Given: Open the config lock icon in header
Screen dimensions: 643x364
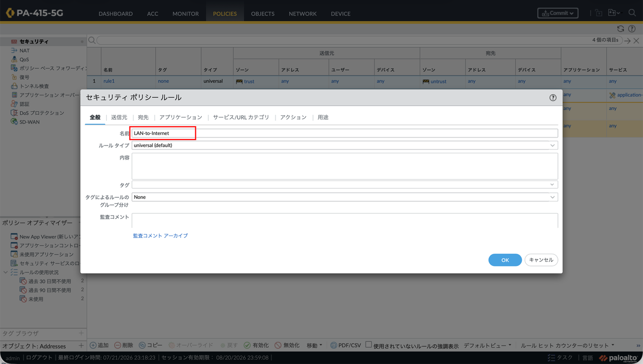Looking at the screenshot, I should tap(598, 13).
